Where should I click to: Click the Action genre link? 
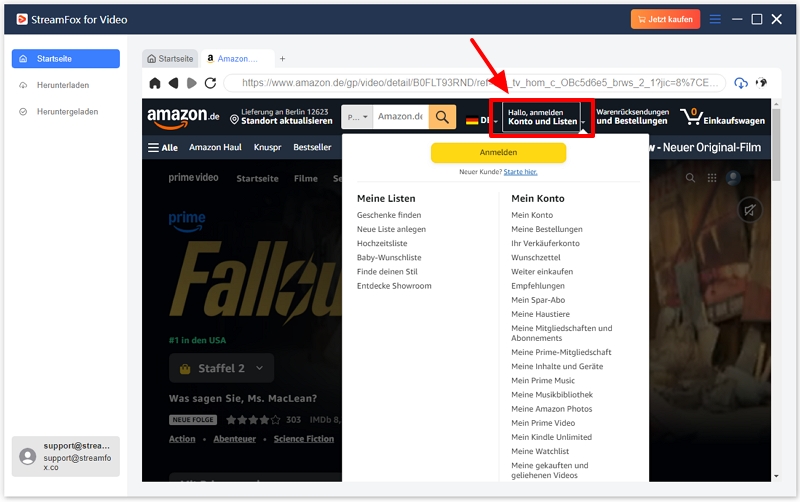pos(182,439)
